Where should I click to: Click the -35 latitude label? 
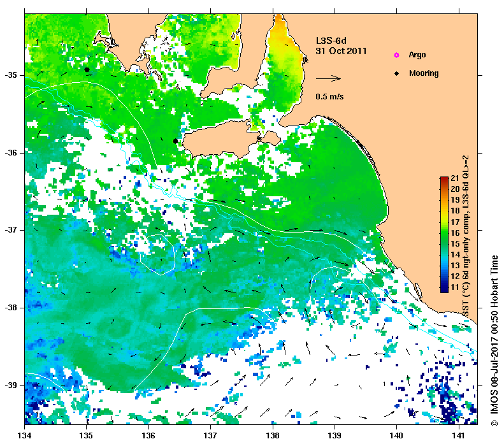coord(11,76)
